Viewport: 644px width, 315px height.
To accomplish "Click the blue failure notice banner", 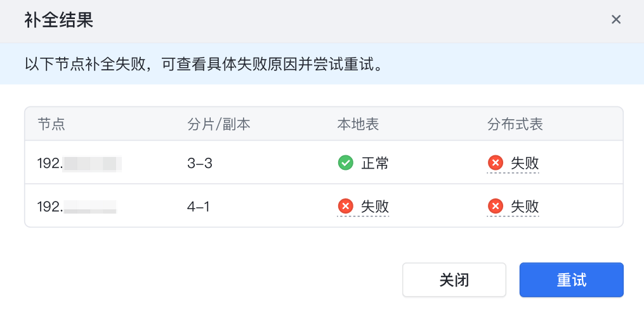I will [x=322, y=63].
